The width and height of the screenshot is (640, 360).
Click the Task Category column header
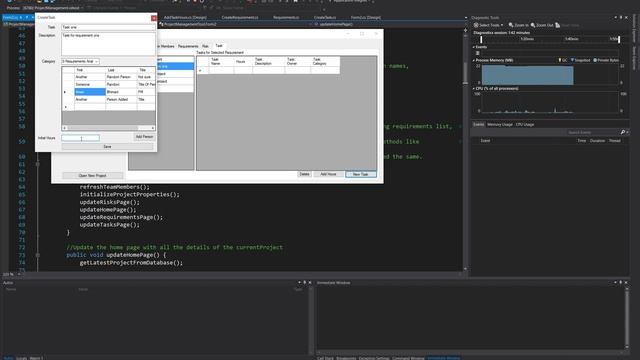click(x=325, y=62)
